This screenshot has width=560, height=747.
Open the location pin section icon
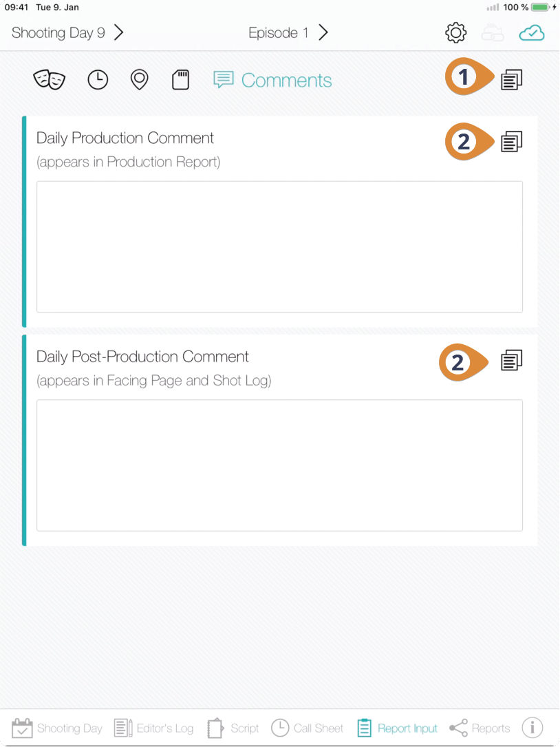pos(139,80)
